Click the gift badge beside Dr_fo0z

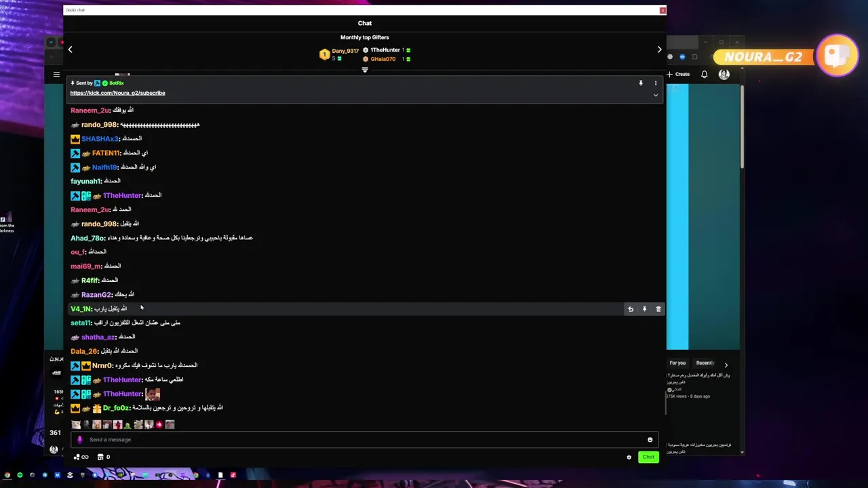pos(97,408)
